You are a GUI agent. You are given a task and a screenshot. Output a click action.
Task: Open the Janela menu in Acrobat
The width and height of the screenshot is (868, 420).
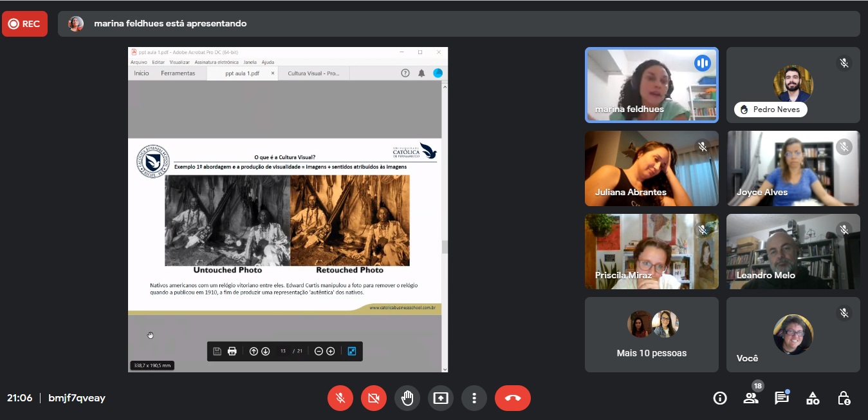[x=250, y=62]
